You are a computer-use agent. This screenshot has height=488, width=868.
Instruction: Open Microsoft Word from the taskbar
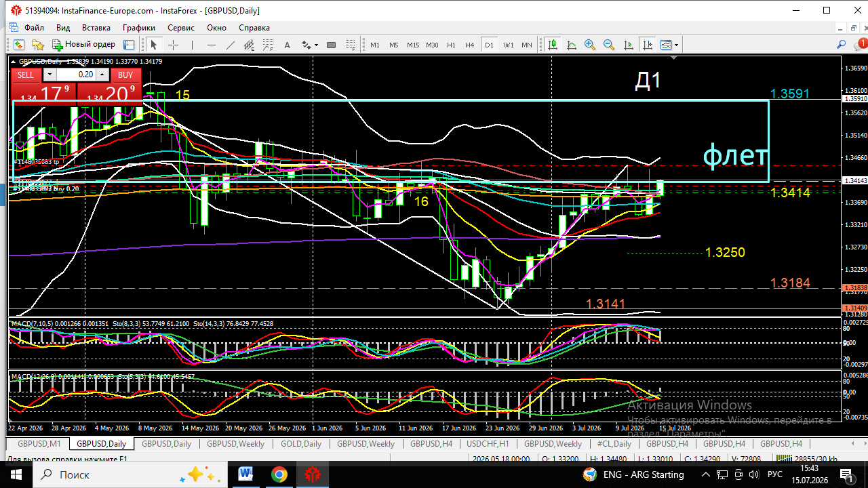(245, 474)
